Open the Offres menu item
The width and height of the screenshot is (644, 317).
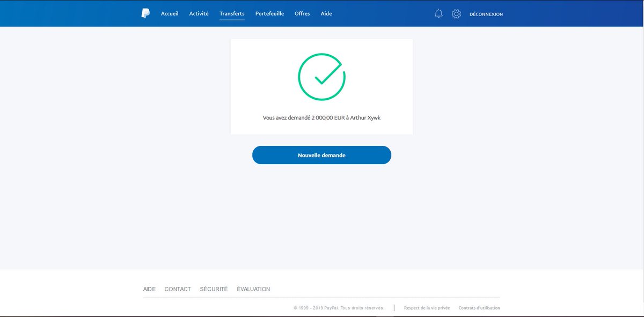tap(302, 13)
